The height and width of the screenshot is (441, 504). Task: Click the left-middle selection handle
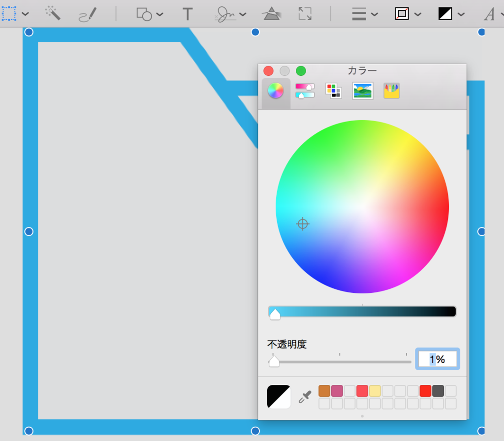pos(29,231)
